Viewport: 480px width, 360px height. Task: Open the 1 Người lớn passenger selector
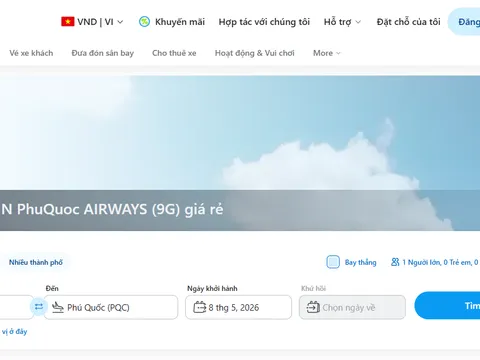pos(435,262)
